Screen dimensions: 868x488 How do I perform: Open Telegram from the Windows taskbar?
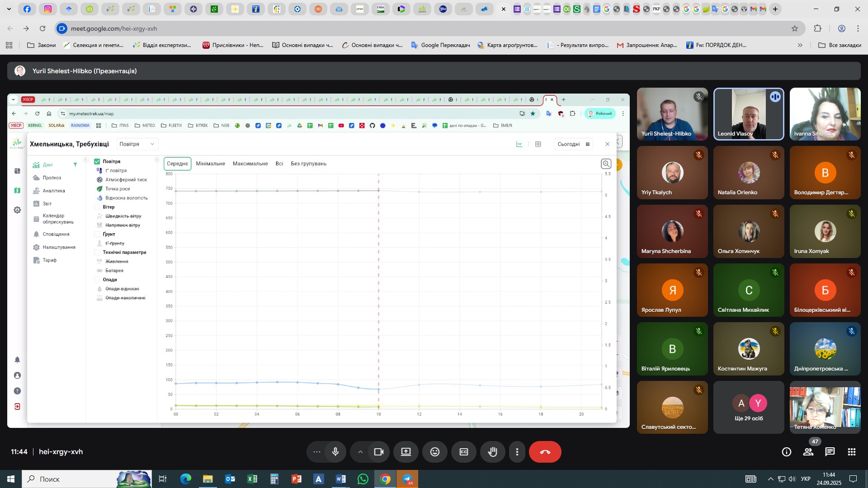pyautogui.click(x=407, y=479)
